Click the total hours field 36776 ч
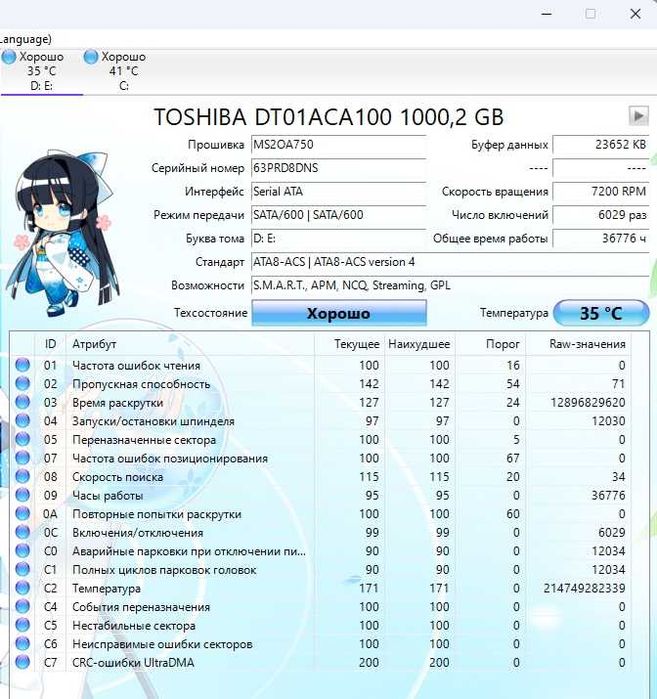Screen dimensions: 657x699 tap(601, 238)
